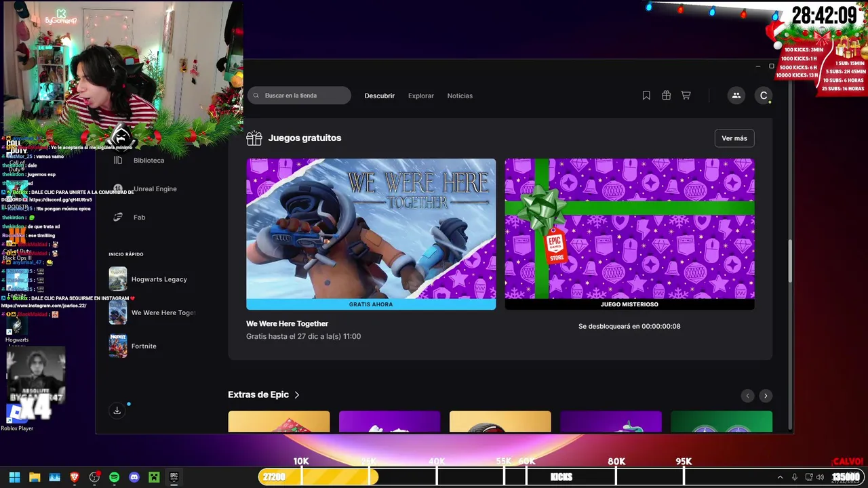Viewport: 868px width, 488px height.
Task: Open OBS Studio from taskbar
Action: tap(94, 477)
